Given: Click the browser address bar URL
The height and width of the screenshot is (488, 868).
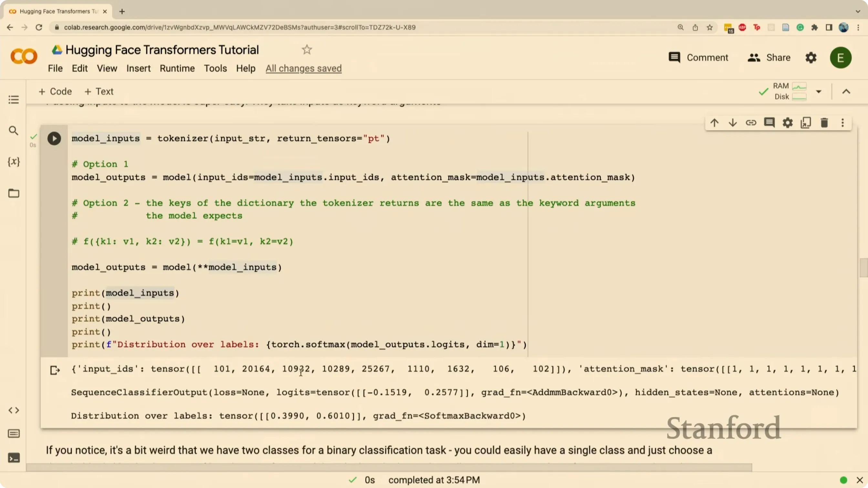Looking at the screenshot, I should [x=239, y=28].
